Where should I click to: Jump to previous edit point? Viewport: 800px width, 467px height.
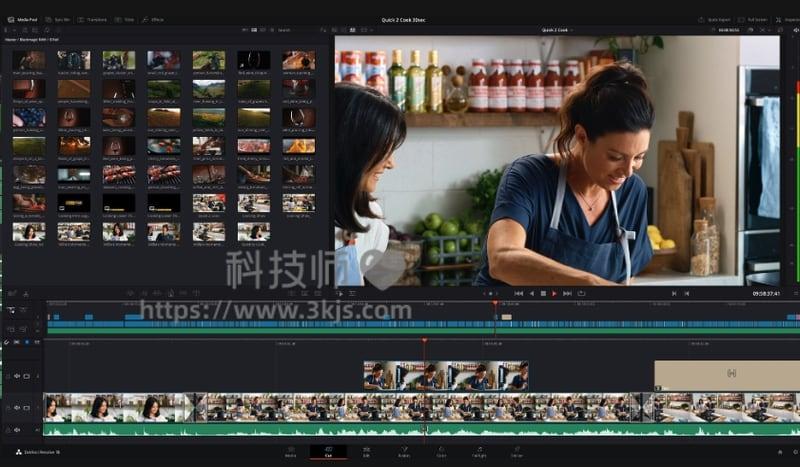pyautogui.click(x=674, y=293)
